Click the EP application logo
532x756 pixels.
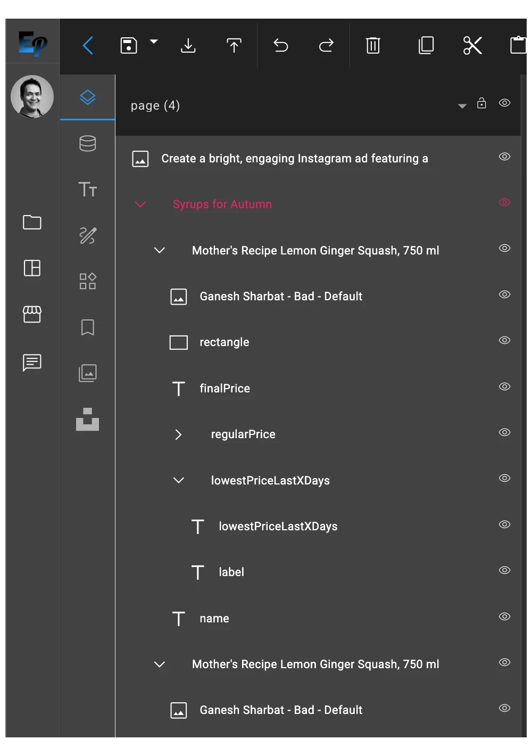[32, 43]
